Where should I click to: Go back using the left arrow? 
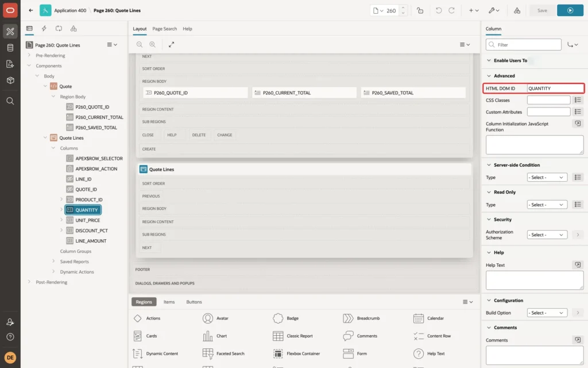pos(31,10)
